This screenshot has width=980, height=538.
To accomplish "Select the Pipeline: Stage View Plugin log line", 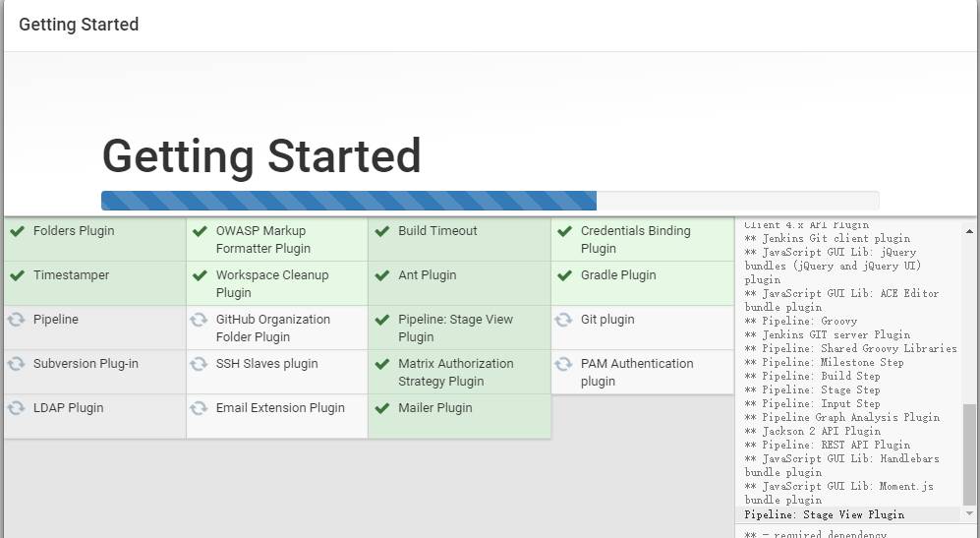I will point(824,514).
